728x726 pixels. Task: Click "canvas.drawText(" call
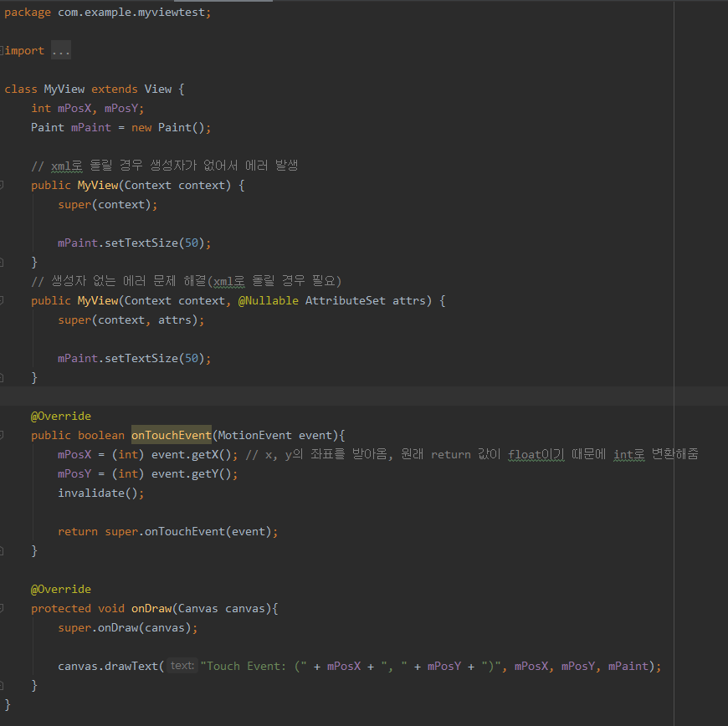pyautogui.click(x=111, y=666)
